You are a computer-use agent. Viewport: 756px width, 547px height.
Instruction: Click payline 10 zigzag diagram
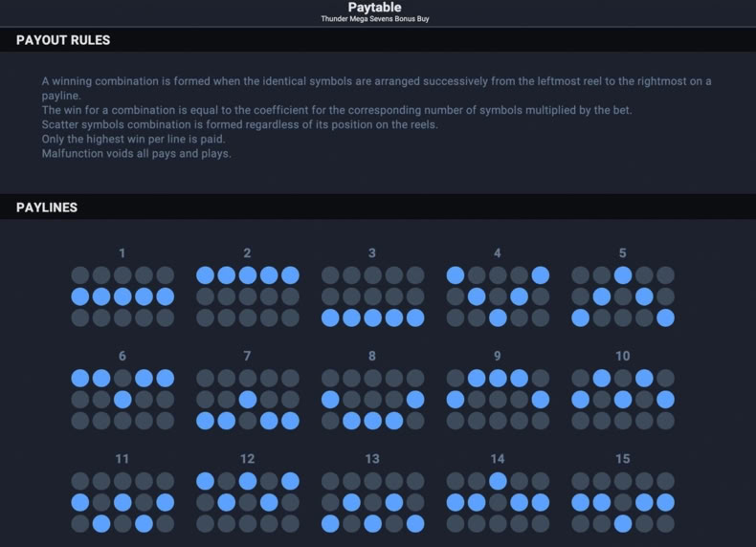tap(623, 399)
